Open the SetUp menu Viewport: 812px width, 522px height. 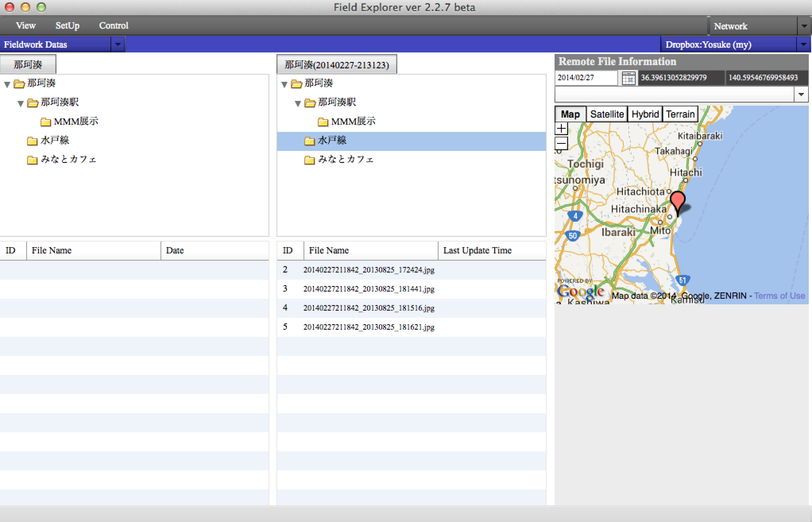pos(67,26)
